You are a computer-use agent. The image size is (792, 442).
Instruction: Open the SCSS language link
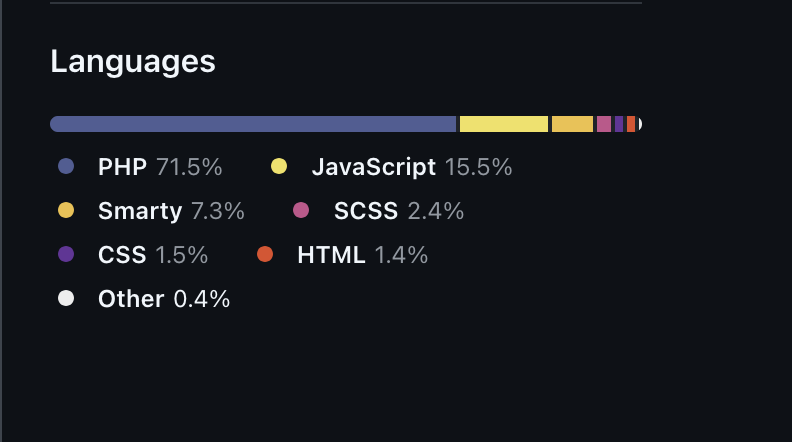coord(365,211)
